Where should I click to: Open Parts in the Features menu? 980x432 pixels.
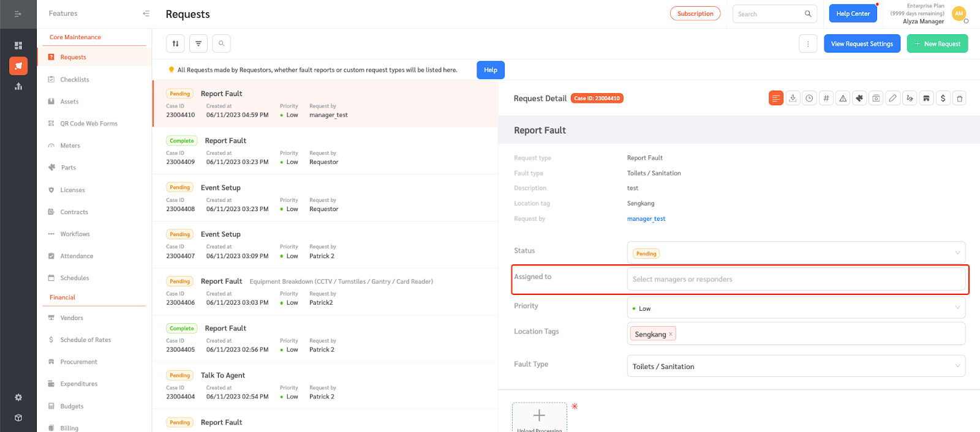coord(68,168)
